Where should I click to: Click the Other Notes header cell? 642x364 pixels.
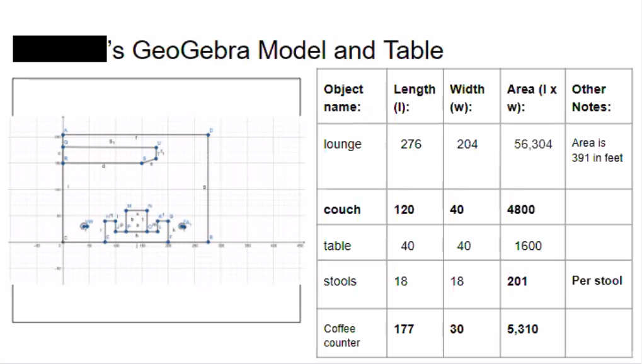(599, 96)
